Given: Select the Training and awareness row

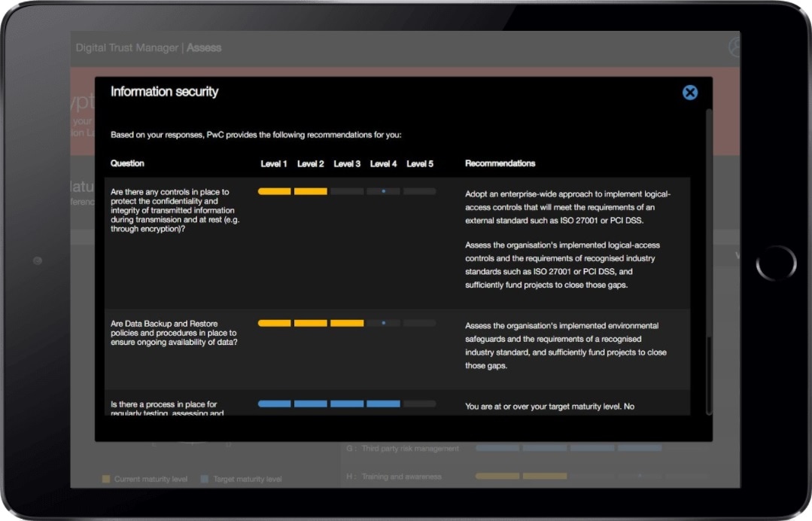Looking at the screenshot, I should click(401, 477).
